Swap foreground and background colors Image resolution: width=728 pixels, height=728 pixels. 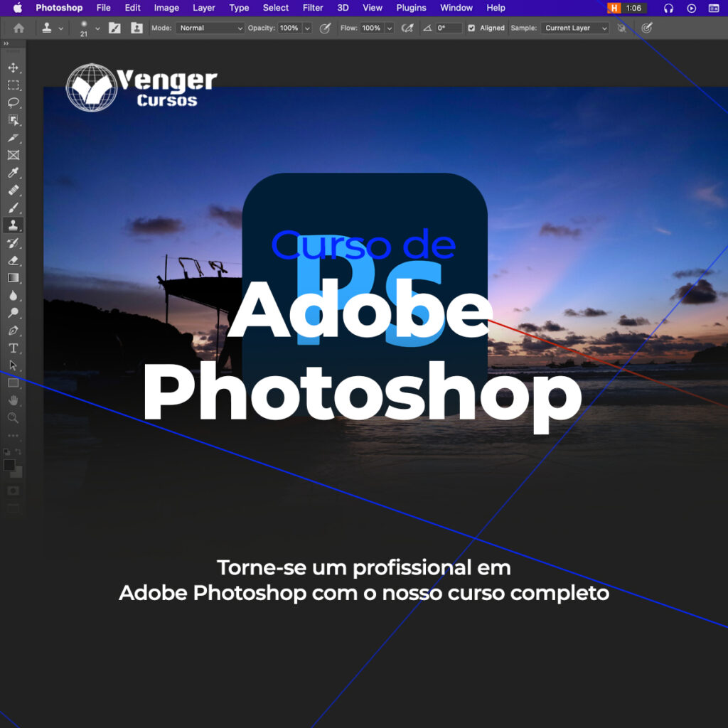pyautogui.click(x=18, y=451)
